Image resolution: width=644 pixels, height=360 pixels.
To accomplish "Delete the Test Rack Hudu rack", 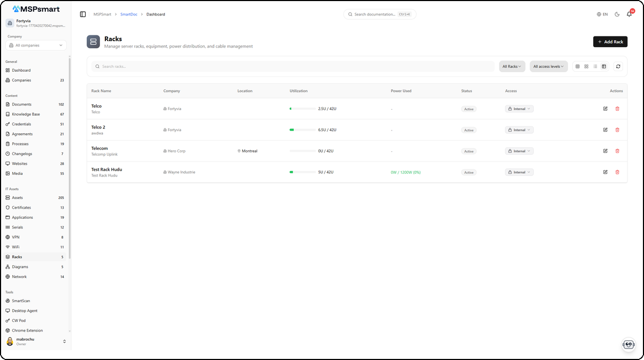I will click(618, 172).
